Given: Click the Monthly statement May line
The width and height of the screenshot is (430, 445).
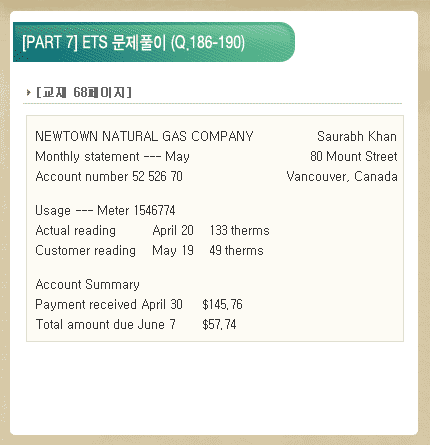Looking at the screenshot, I should point(112,157).
